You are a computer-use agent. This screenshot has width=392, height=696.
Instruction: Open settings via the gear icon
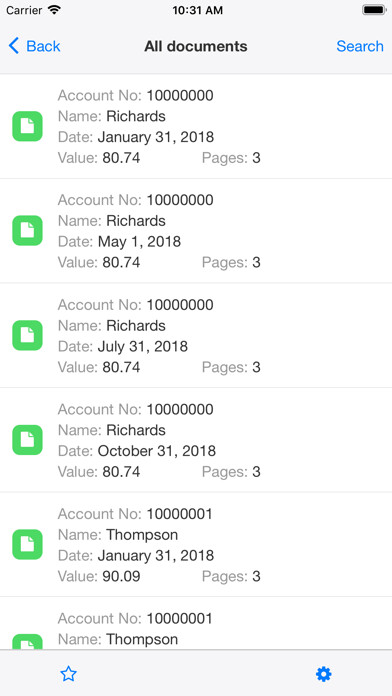click(323, 674)
